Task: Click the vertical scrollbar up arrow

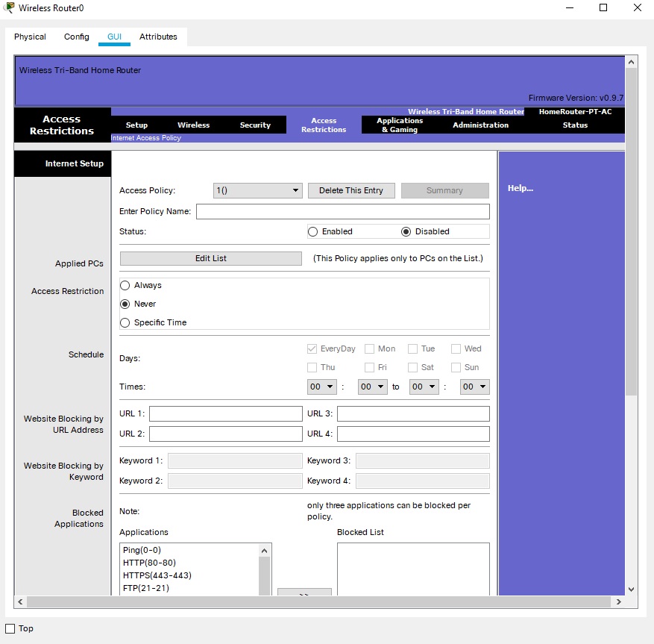Action: 632,62
